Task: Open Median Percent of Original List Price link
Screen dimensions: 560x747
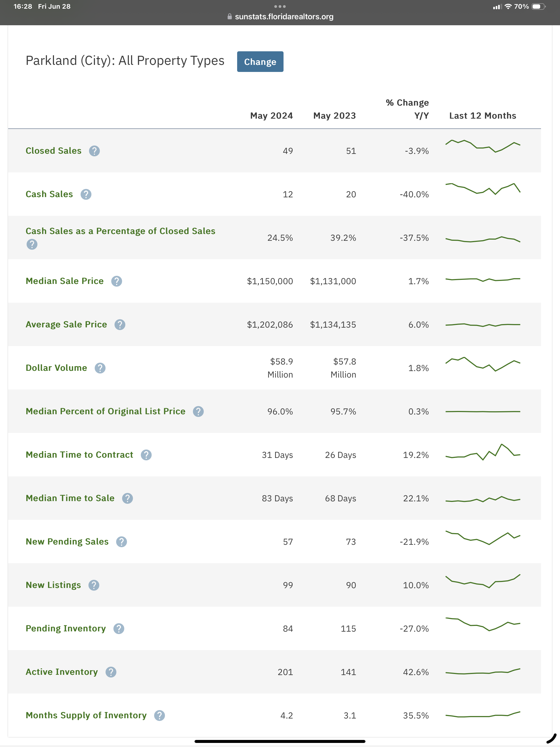Action: click(x=105, y=411)
